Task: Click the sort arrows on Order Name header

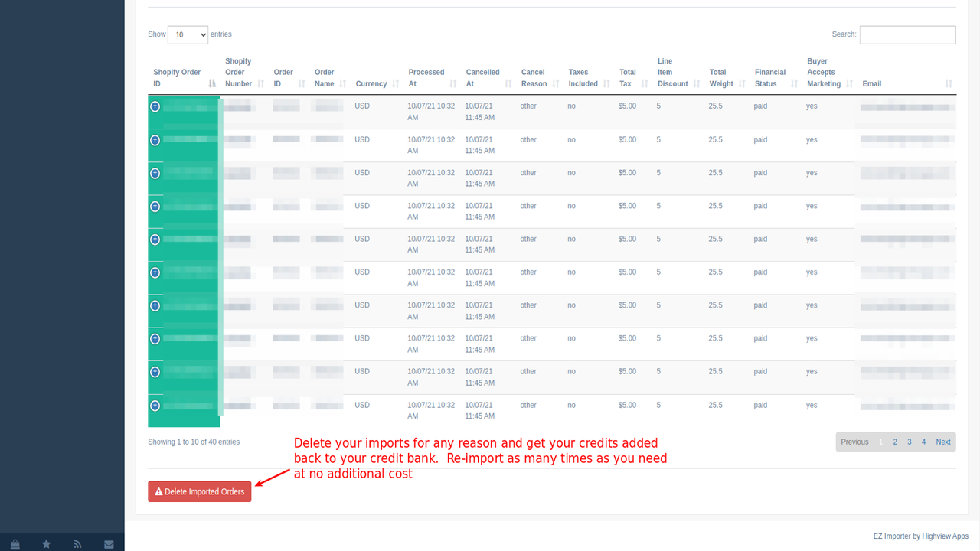Action: coord(342,83)
